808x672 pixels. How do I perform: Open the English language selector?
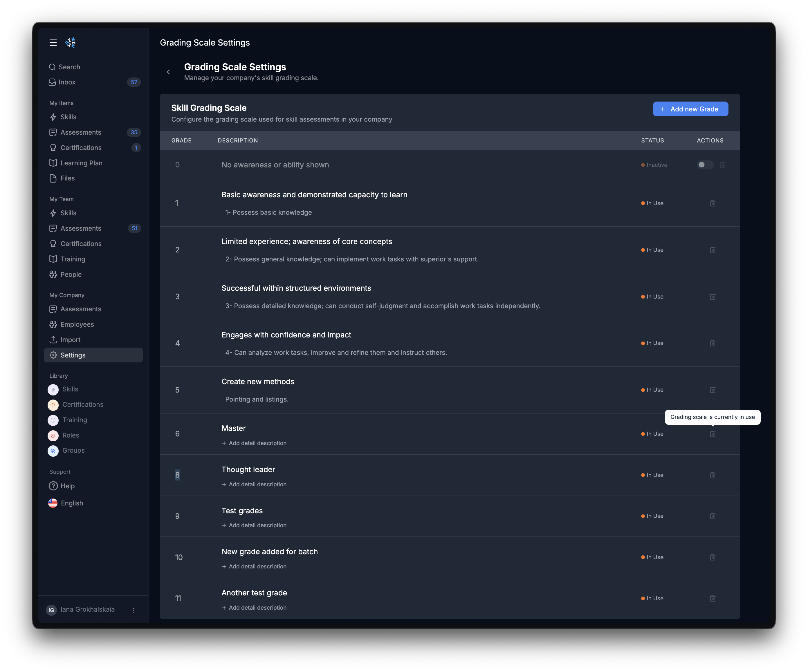point(72,503)
